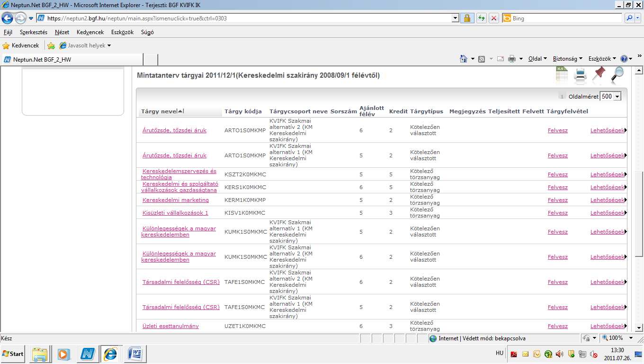Click the HU language indicator in taskbar

click(x=500, y=353)
